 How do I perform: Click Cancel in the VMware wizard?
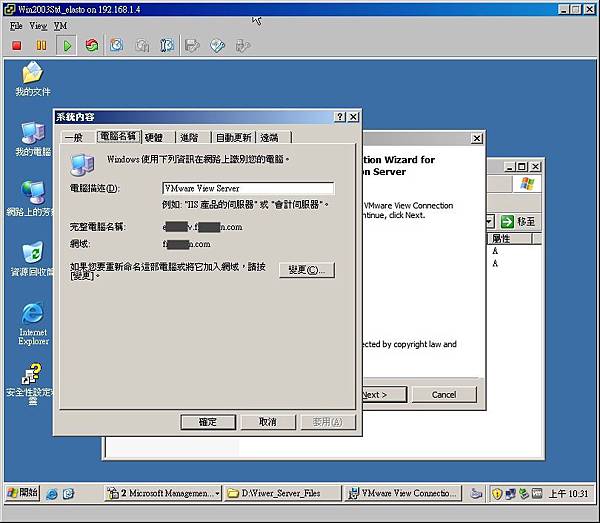coord(444,394)
